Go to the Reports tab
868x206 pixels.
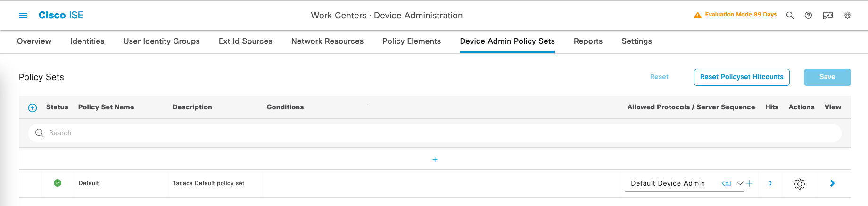coord(588,41)
